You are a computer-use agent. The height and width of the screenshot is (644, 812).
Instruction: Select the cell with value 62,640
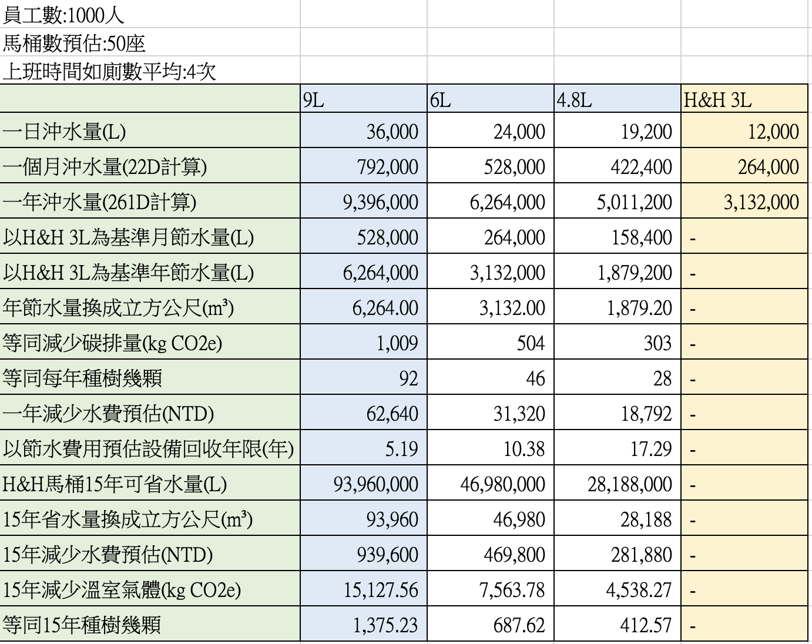click(x=364, y=412)
